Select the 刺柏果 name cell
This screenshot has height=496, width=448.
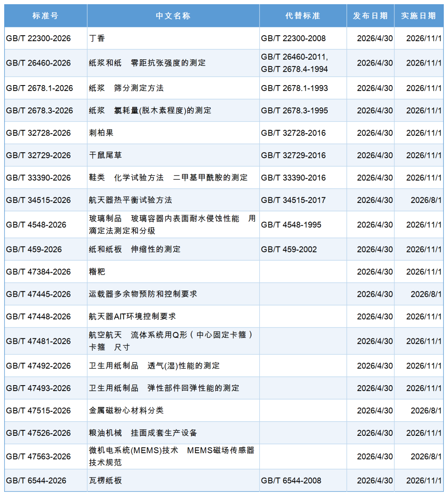[x=173, y=133]
